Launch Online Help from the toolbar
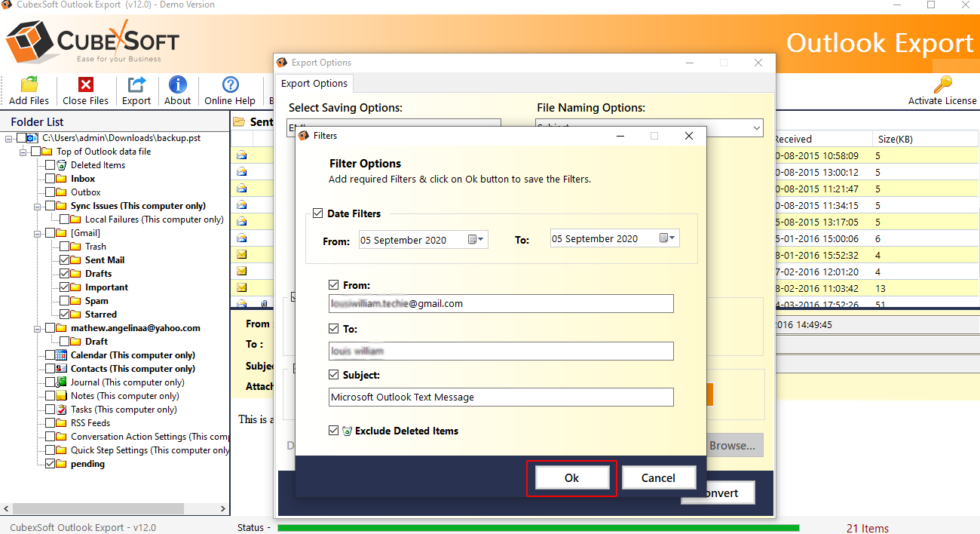 coord(230,84)
